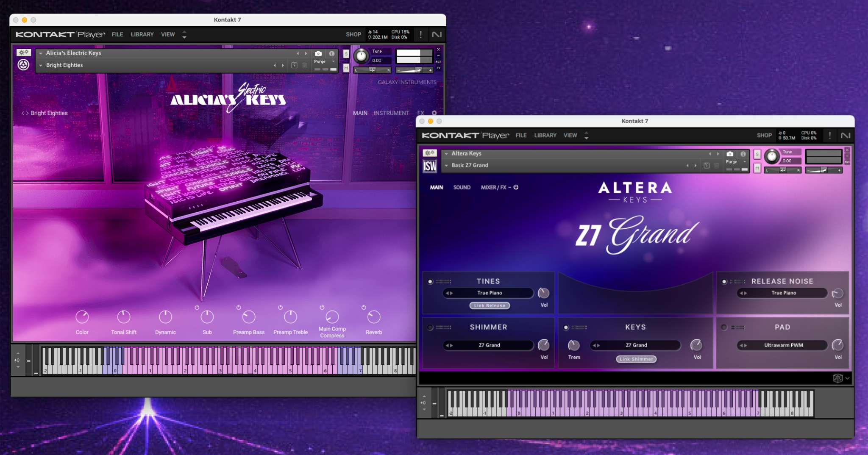Image resolution: width=868 pixels, height=455 pixels.
Task: Open the Bright Eighties snapshot dropdown
Action: click(x=41, y=65)
